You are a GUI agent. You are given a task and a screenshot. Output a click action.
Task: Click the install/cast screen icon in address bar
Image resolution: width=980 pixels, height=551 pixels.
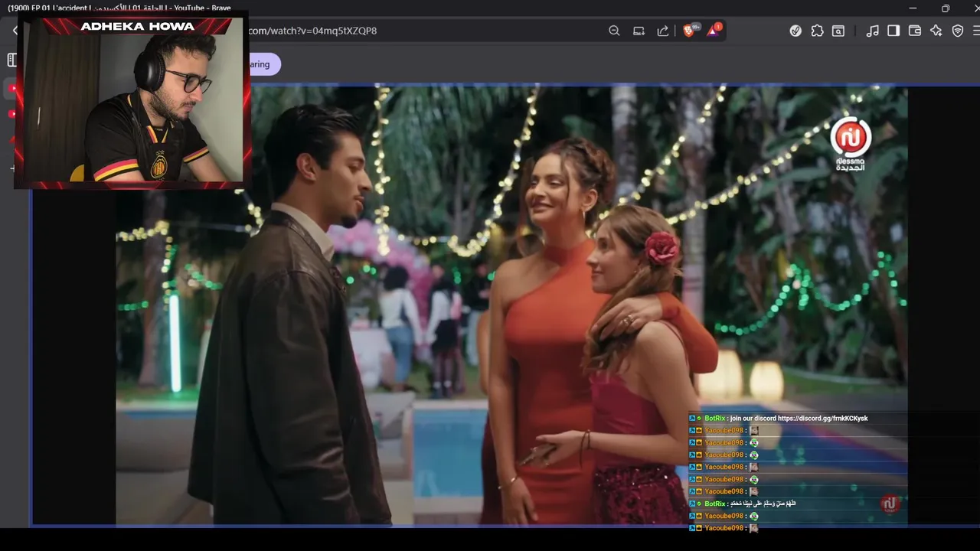(x=639, y=31)
